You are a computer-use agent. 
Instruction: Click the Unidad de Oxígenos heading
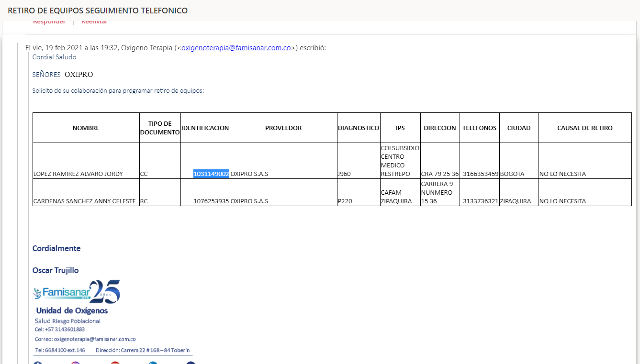[72, 311]
